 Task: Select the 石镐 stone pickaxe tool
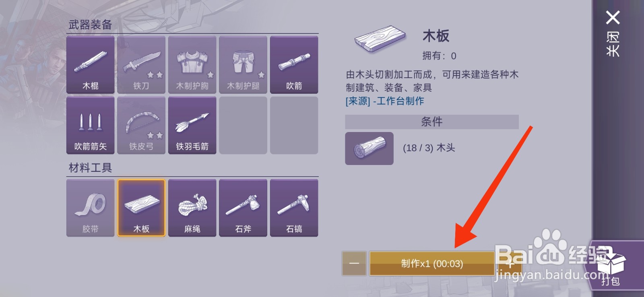tap(294, 208)
